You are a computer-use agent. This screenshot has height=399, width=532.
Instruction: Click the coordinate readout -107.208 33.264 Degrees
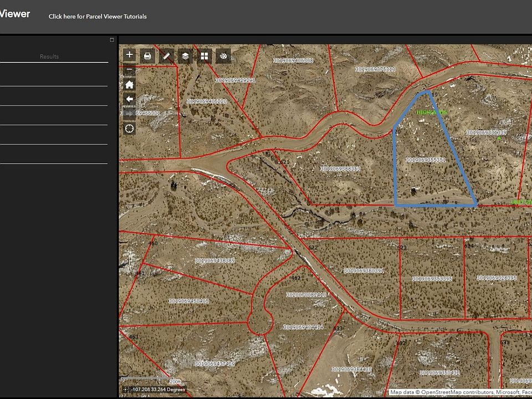coord(158,390)
